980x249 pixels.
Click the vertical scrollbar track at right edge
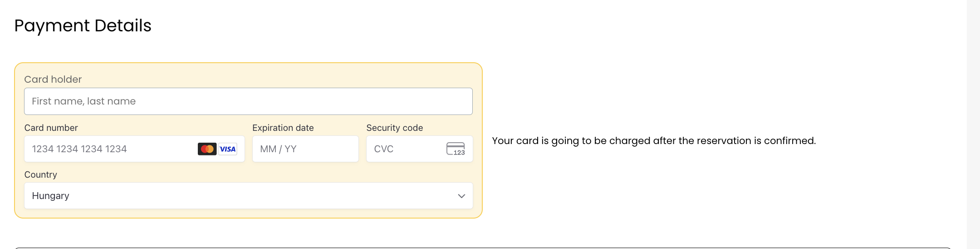pyautogui.click(x=973, y=124)
